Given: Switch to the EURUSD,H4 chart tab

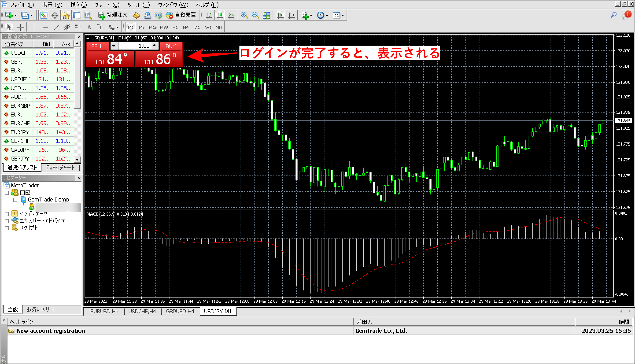Looking at the screenshot, I should coord(104,311).
